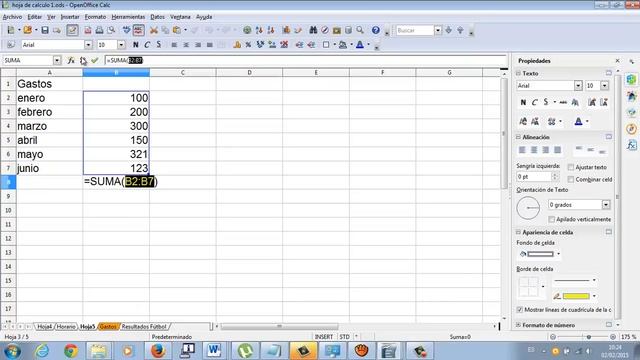Open the Help question mark icon

[x=376, y=30]
